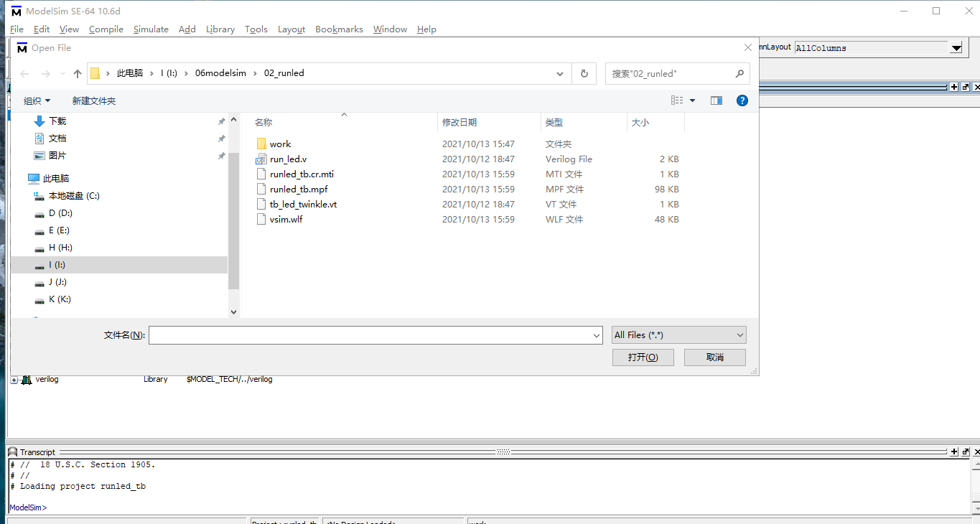Open file name combo dropdown arrow
Screen dimensions: 980x524
point(597,335)
